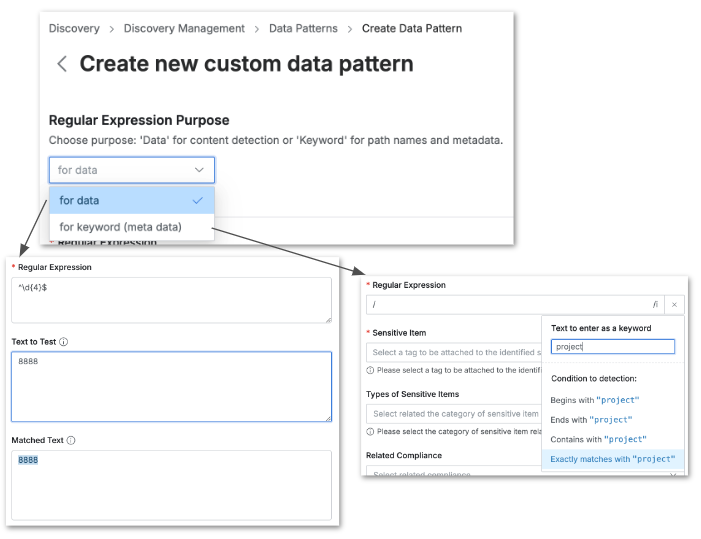Click the info icon under Types of Sensitive Items
This screenshot has width=701, height=539.
click(x=370, y=432)
